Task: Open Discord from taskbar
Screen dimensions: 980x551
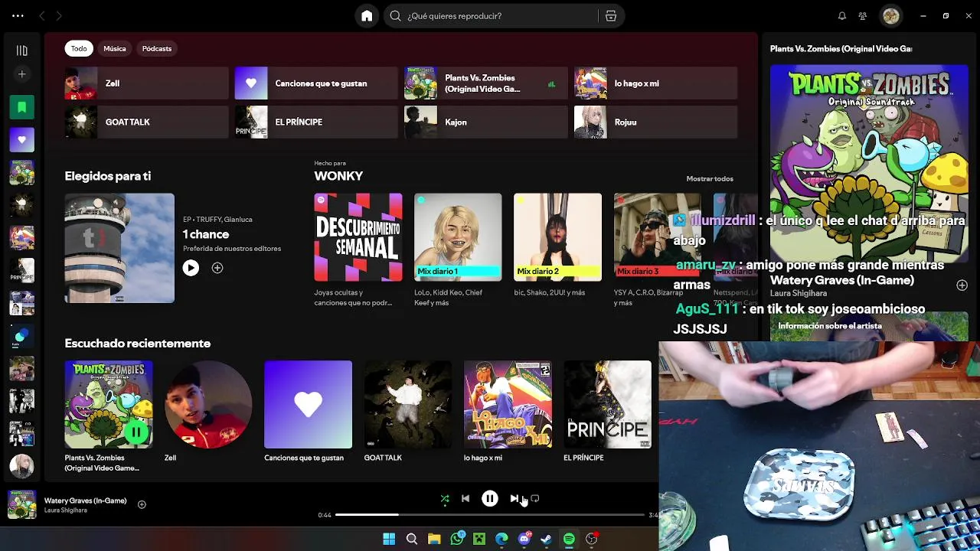Action: (524, 539)
